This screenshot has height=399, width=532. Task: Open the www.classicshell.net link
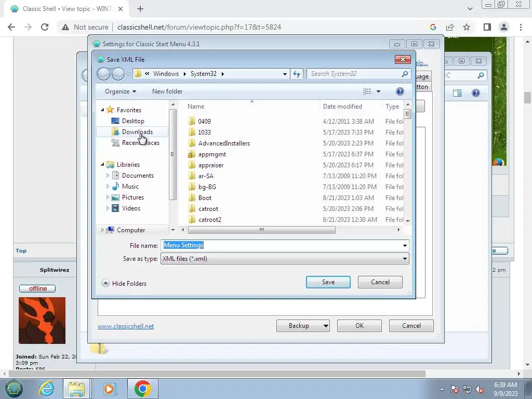(126, 326)
